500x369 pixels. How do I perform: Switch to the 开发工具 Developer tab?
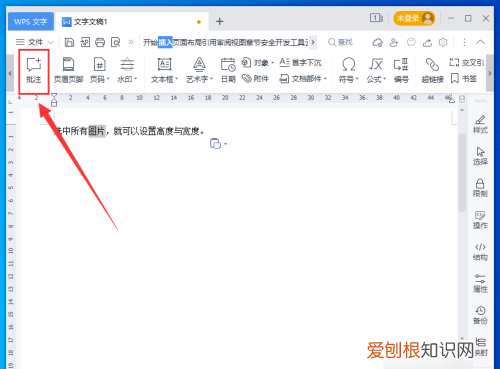[x=290, y=43]
